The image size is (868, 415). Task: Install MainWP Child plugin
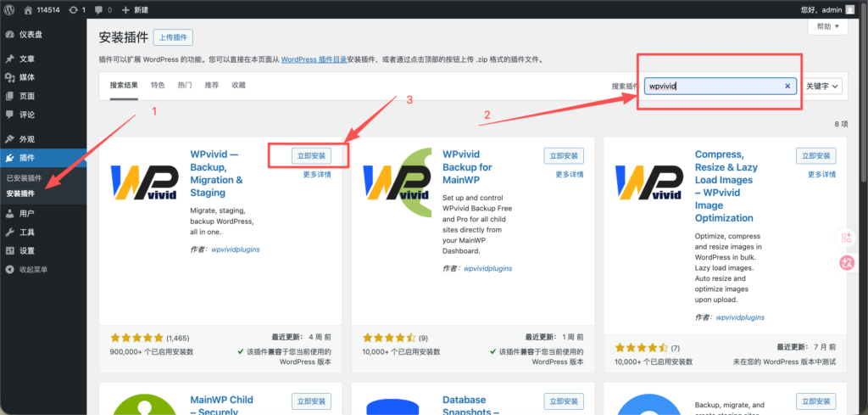[311, 401]
